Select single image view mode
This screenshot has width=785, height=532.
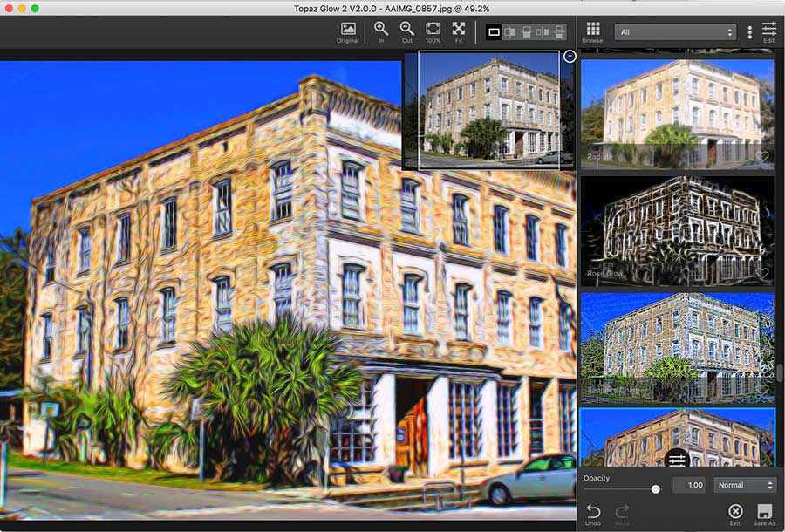coord(494,32)
